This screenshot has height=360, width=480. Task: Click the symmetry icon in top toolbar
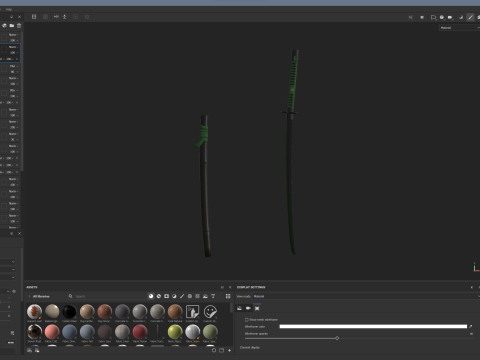click(56, 17)
